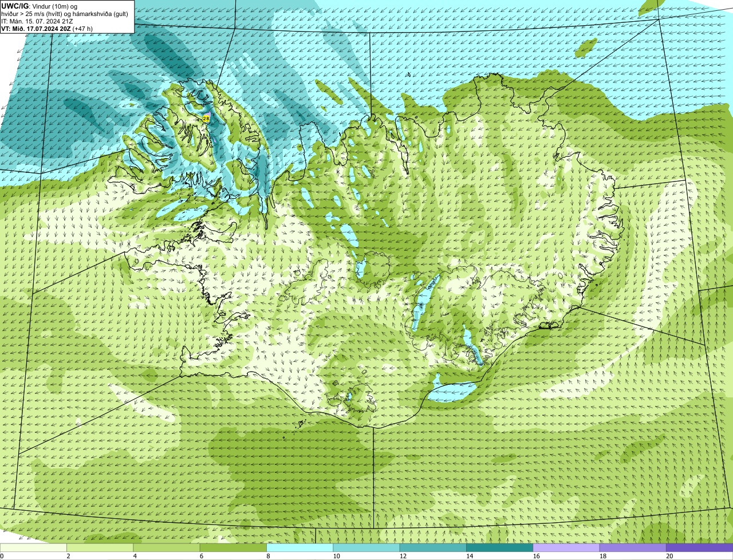Click the 6–8 m/s darker green legend swatch

pyautogui.click(x=233, y=547)
